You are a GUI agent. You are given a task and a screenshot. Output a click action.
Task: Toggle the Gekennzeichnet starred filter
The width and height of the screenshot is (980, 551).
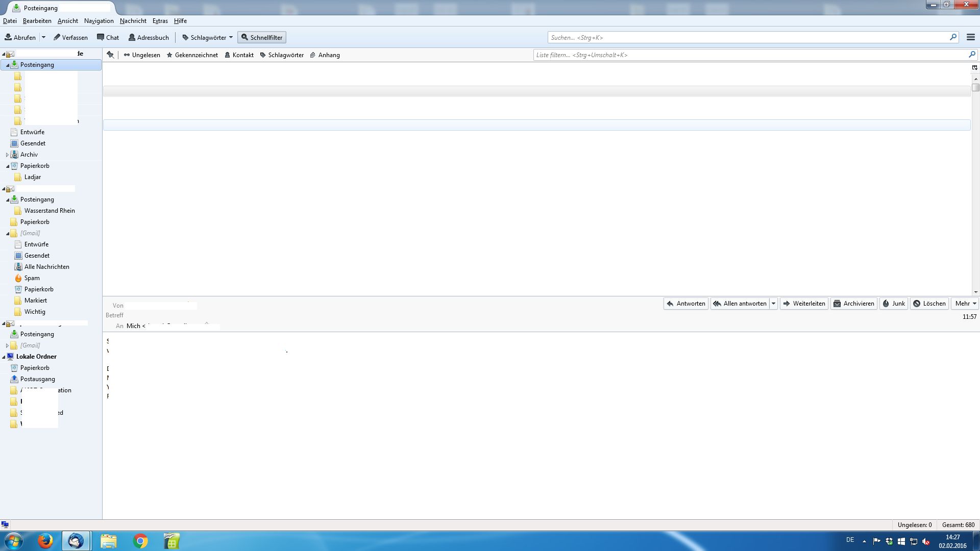(192, 55)
